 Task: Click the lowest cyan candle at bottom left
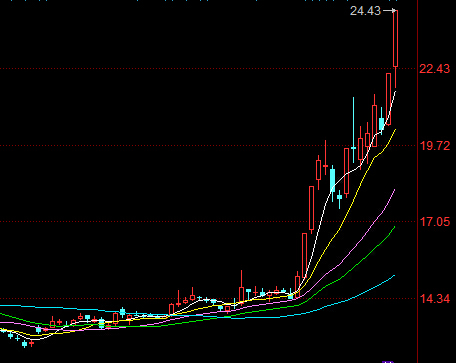pyautogui.click(x=24, y=344)
